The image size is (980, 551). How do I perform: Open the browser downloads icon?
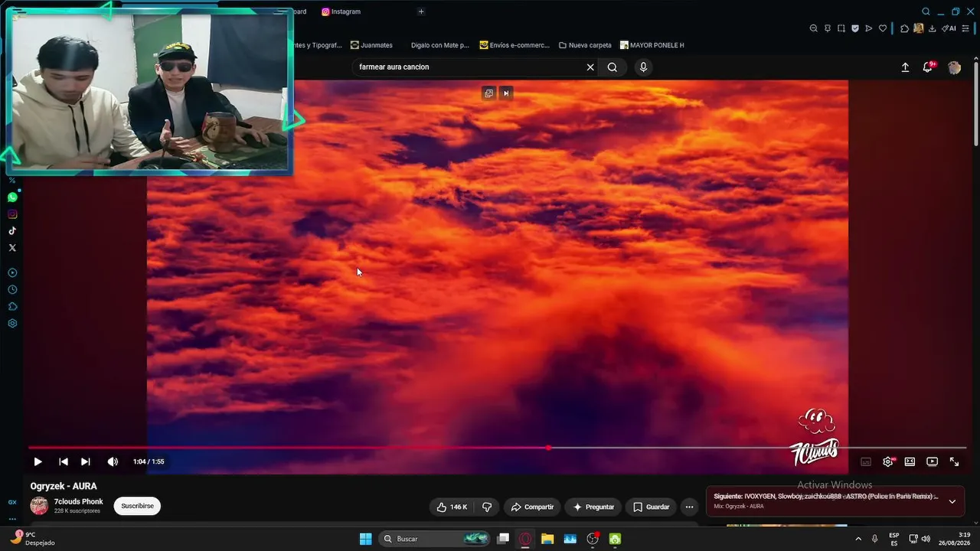[932, 28]
